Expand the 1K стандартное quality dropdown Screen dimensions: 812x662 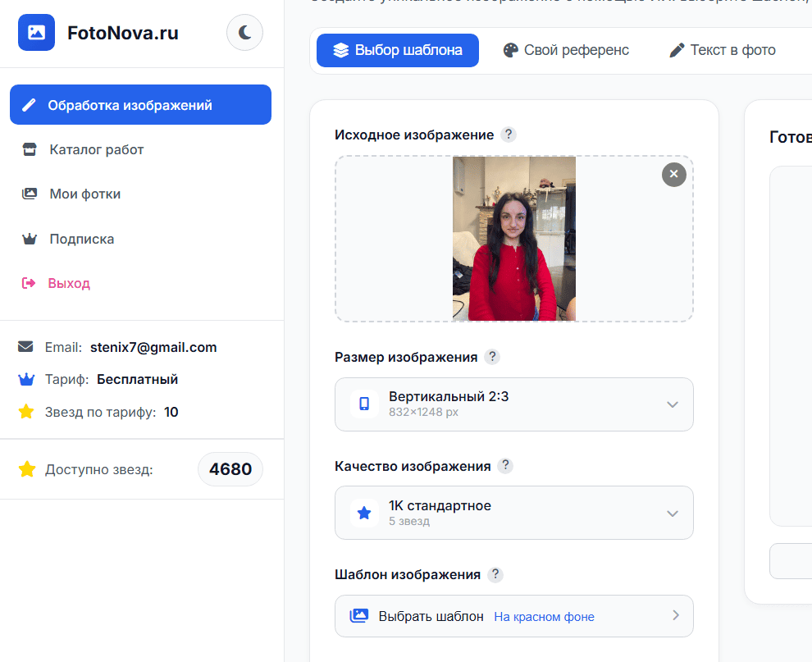513,513
